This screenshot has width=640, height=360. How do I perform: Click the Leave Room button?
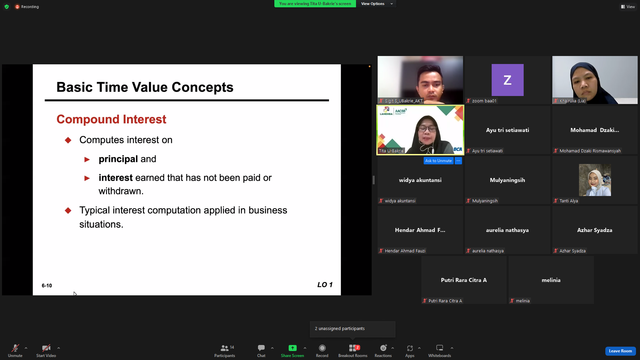point(620,351)
